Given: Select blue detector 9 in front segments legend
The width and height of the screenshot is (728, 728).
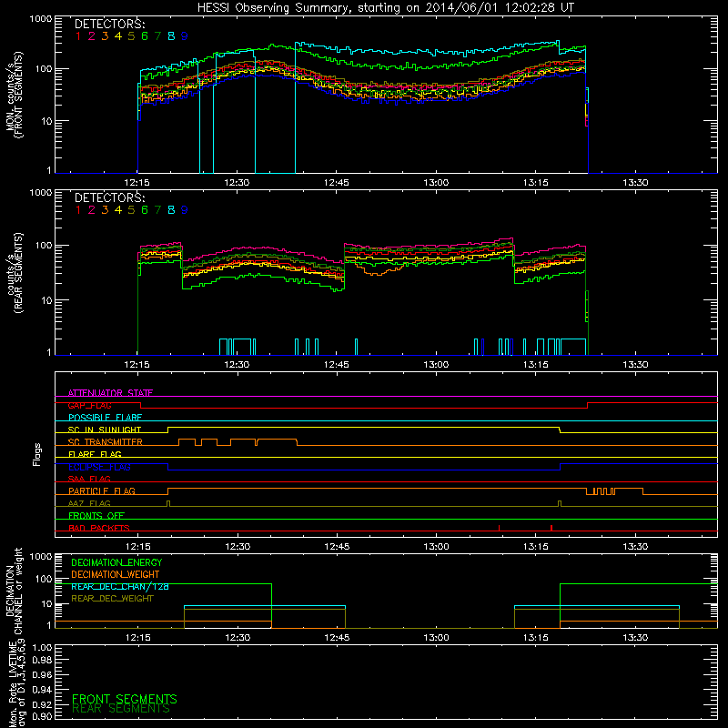Looking at the screenshot, I should tap(185, 35).
